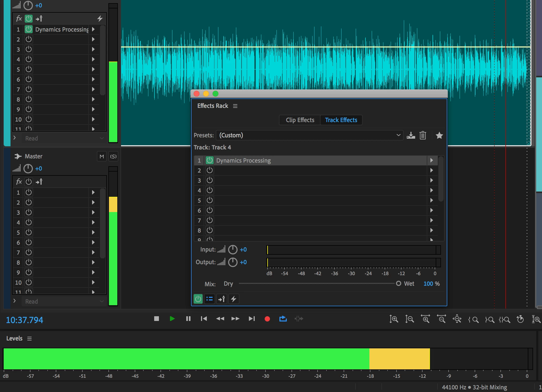Toggle Dynamics Processing power in Effects Rack
This screenshot has width=542, height=392.
210,160
